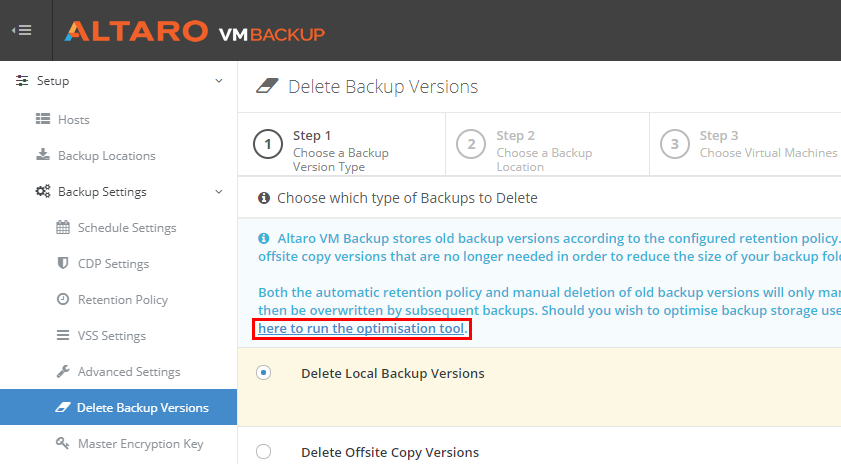Click the Master Encryption Key icon
The width and height of the screenshot is (841, 464).
pos(63,443)
